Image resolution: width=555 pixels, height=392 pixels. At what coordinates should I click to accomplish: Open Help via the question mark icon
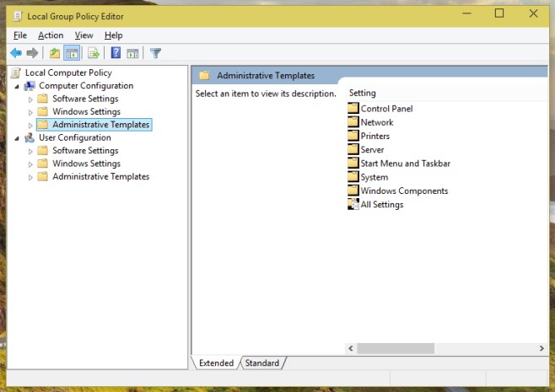click(116, 53)
